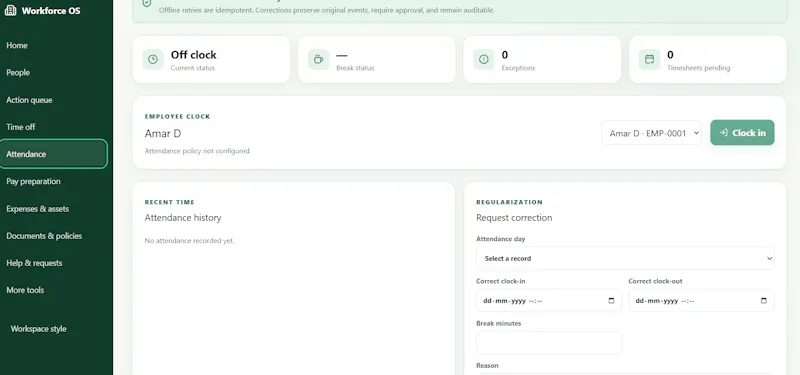Viewport: 800px width, 375px height.
Task: Click the Amar D employee name heading
Action: 163,134
